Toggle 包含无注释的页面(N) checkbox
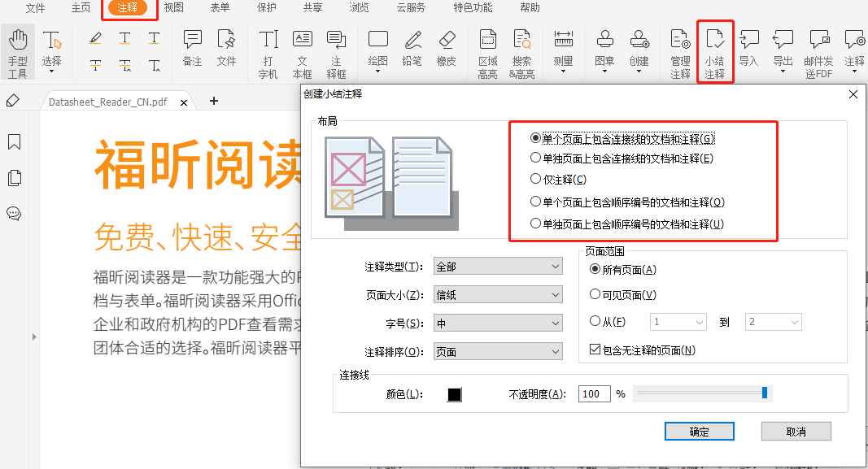868x469 pixels. 595,350
